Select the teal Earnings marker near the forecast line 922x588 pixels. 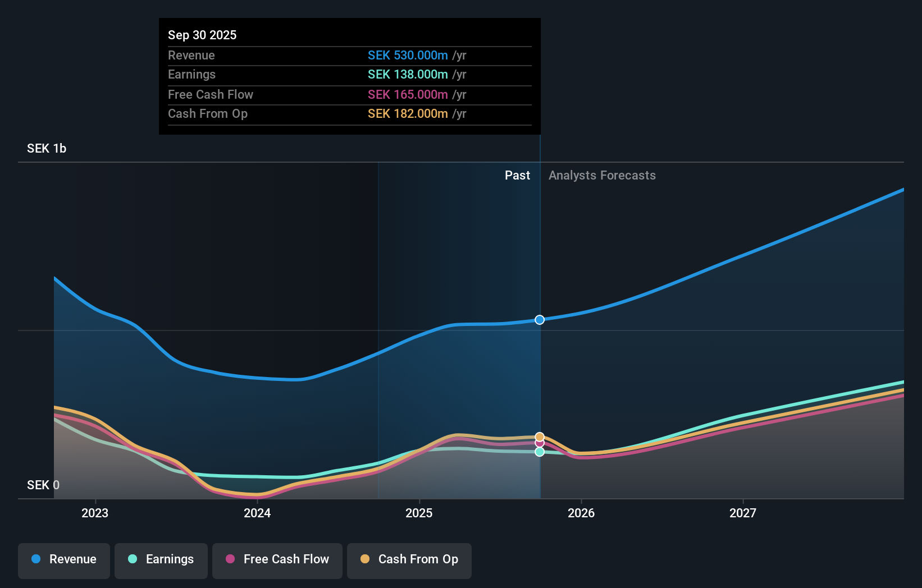[x=540, y=452]
